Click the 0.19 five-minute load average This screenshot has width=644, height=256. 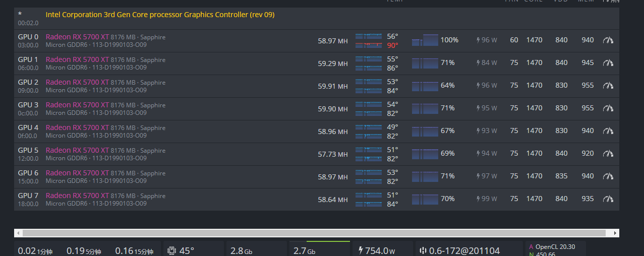tap(84, 250)
